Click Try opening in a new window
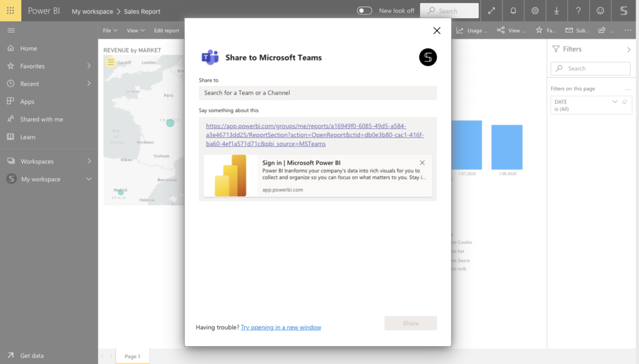The height and width of the screenshot is (364, 639). (x=281, y=327)
